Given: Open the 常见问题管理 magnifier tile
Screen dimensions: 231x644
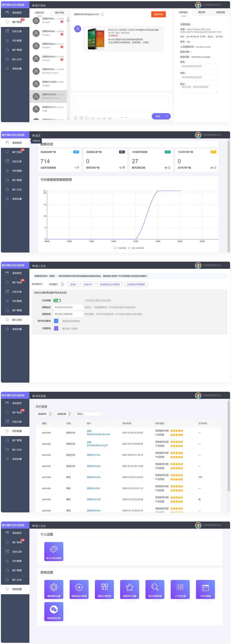Looking at the screenshot, I should pos(155,589).
